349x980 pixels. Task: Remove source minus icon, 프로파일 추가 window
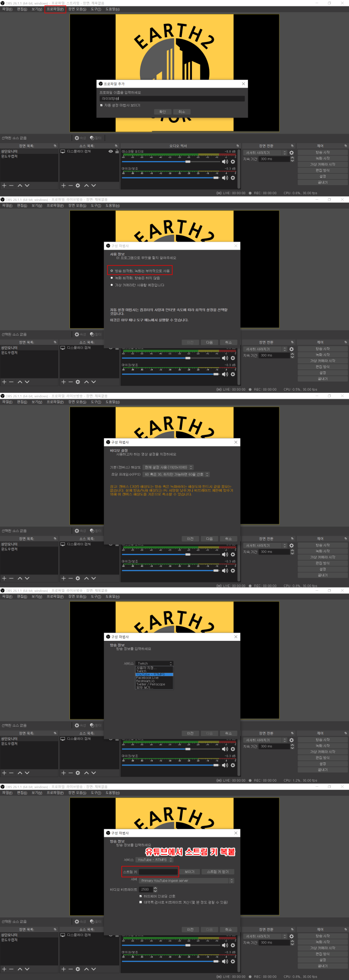click(x=70, y=186)
